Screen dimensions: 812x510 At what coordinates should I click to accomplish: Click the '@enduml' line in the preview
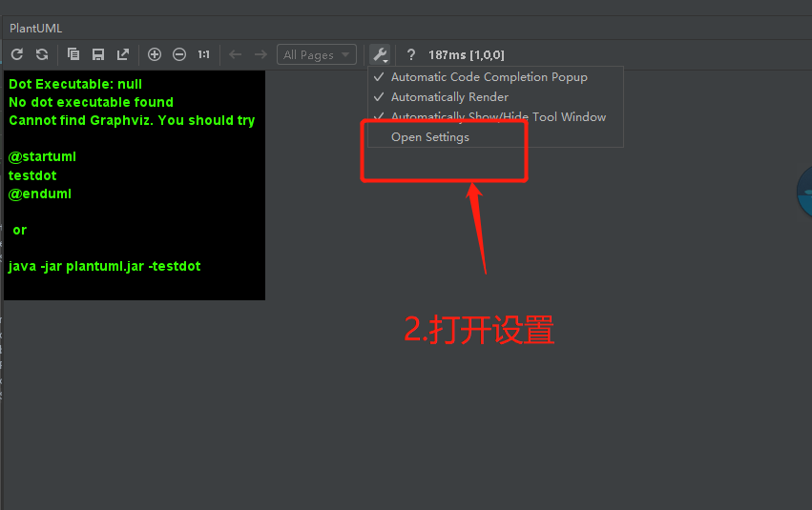[40, 194]
